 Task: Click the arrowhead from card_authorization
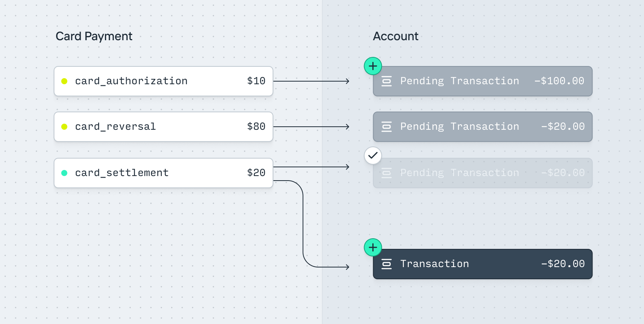(347, 81)
